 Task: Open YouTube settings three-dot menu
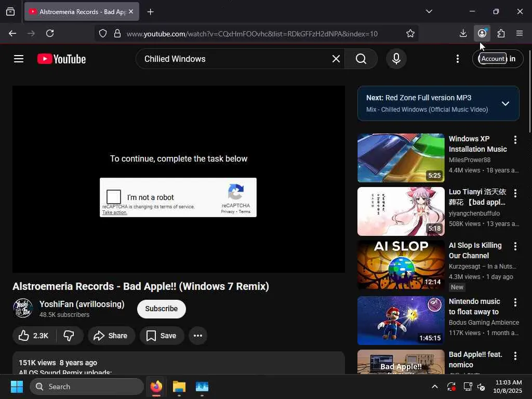pyautogui.click(x=457, y=59)
